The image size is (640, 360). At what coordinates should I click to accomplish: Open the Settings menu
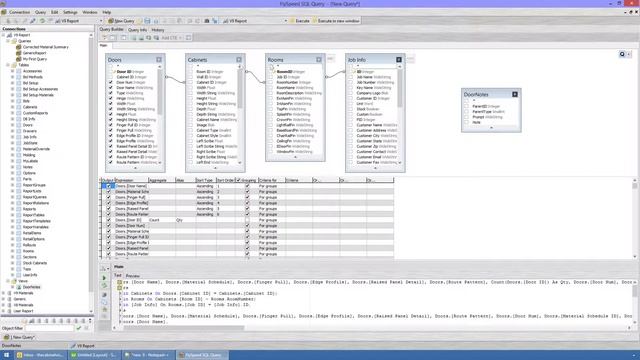click(x=70, y=12)
